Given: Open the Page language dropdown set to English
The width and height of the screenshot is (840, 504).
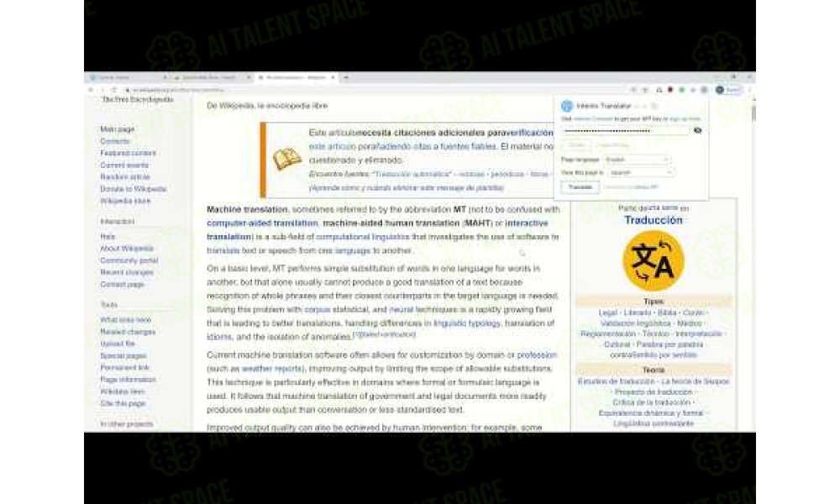Looking at the screenshot, I should pyautogui.click(x=638, y=160).
